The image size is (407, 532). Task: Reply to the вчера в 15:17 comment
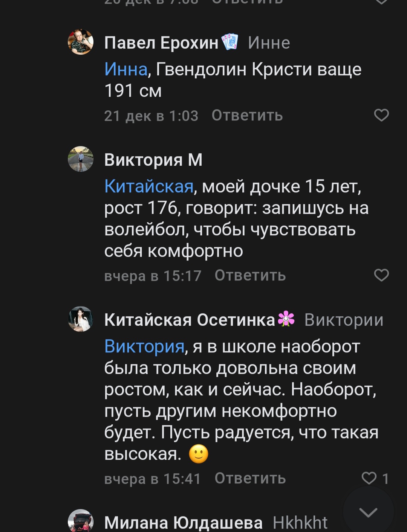click(250, 276)
